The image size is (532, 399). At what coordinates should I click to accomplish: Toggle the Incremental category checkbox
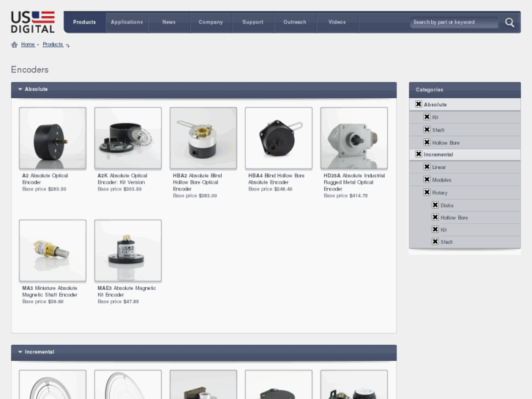click(x=419, y=154)
